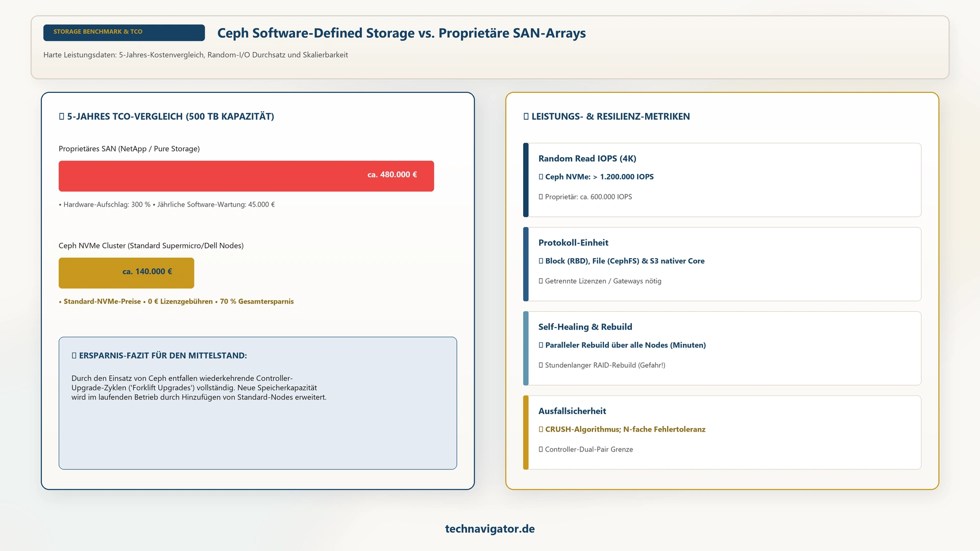The height and width of the screenshot is (551, 980).
Task: Click the Getrennte Lizenzen / Gateways nötig line
Action: (x=600, y=281)
